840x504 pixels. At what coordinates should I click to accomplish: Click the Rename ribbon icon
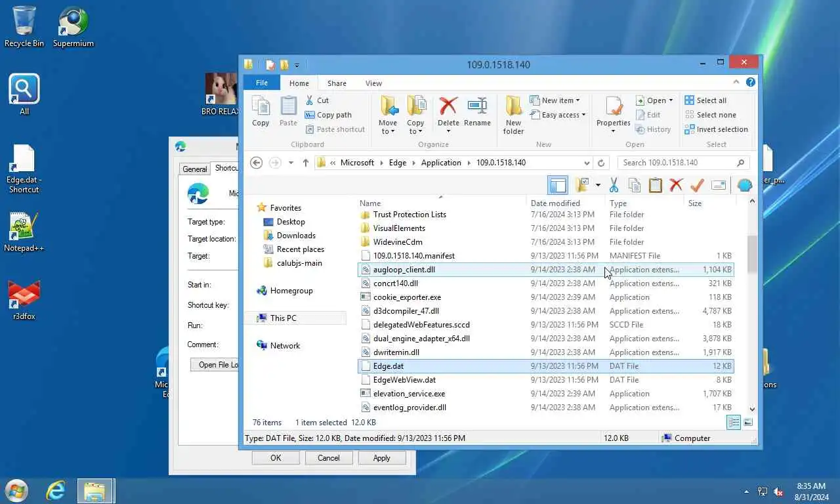tap(477, 106)
